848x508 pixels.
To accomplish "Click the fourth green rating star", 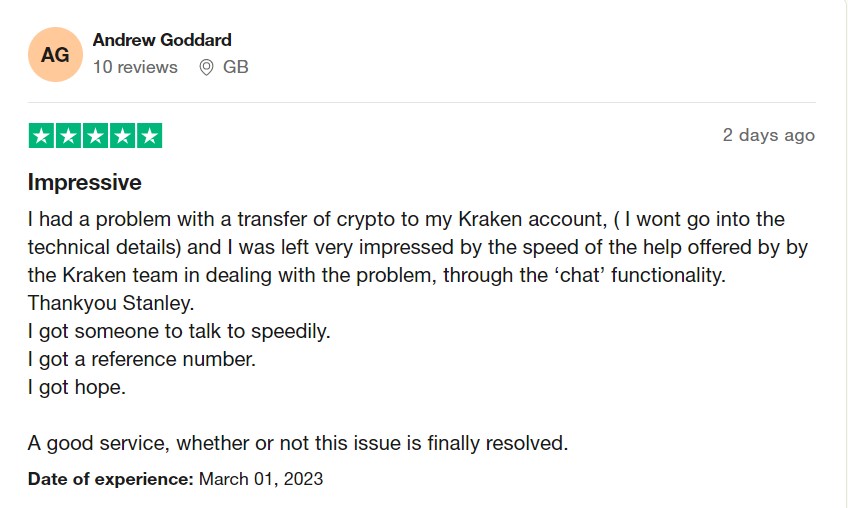I will 122,135.
